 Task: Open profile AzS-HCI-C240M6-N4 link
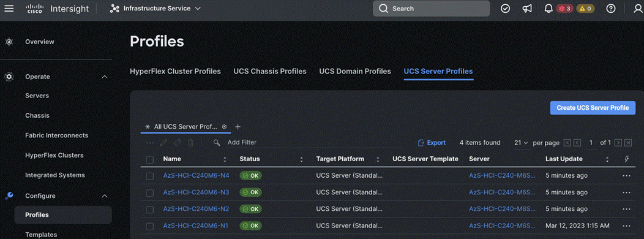pyautogui.click(x=196, y=175)
